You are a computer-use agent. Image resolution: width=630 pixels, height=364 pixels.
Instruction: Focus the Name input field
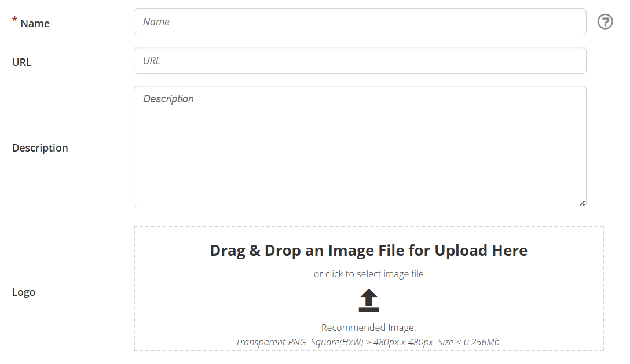pyautogui.click(x=360, y=21)
